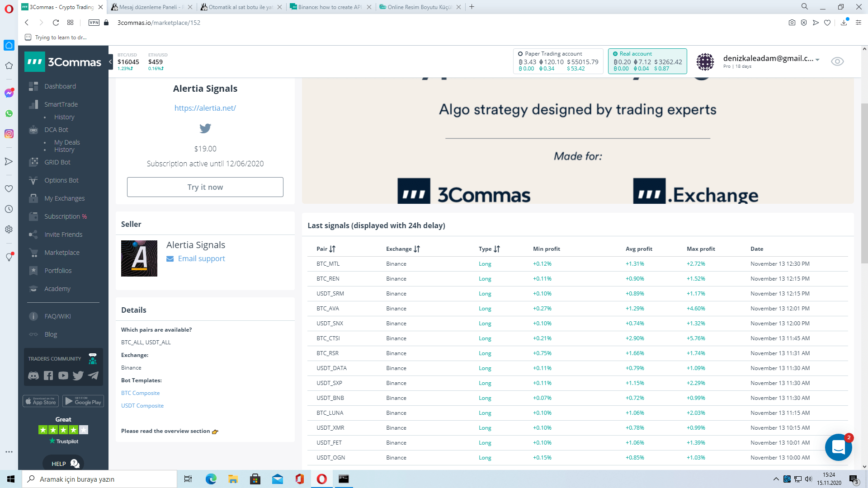Open Alertia Signals Twitter icon
Viewport: 868px width, 488px height.
pos(205,128)
